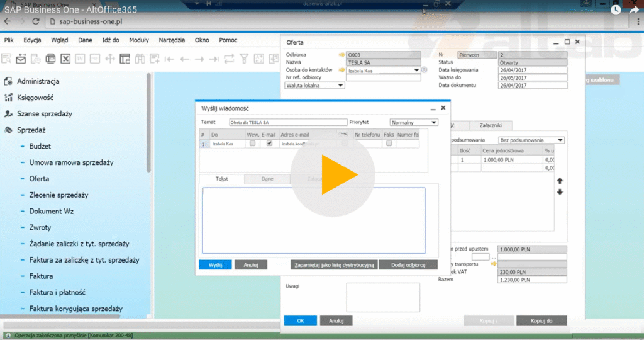Click the Export to Word toolbar icon
644x340 pixels.
coord(80,59)
